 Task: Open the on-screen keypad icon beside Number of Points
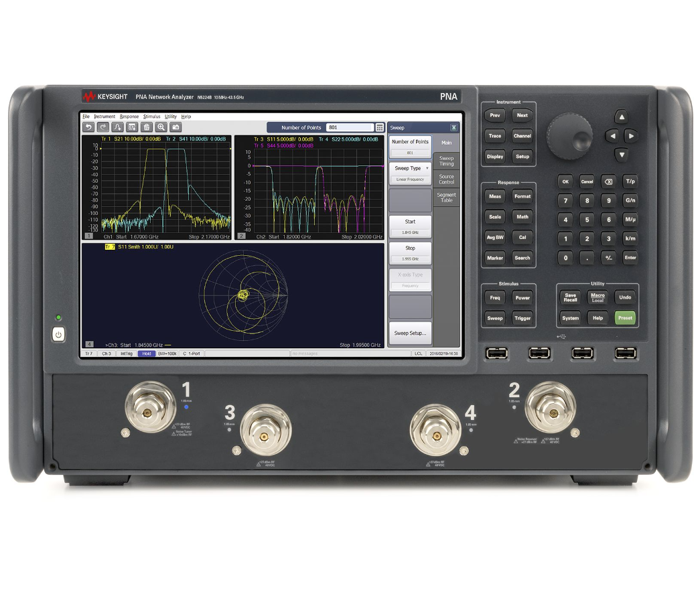(378, 127)
